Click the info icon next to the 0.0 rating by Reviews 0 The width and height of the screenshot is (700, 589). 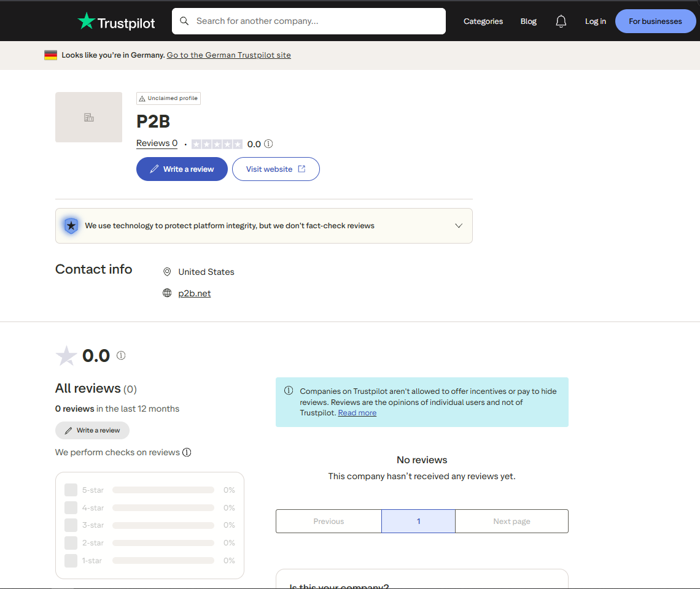tap(268, 144)
